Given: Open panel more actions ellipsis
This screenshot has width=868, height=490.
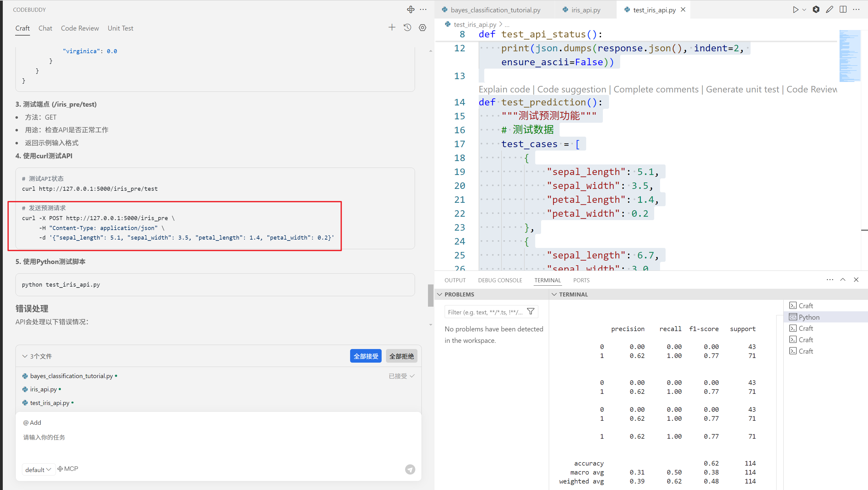Looking at the screenshot, I should tap(830, 280).
